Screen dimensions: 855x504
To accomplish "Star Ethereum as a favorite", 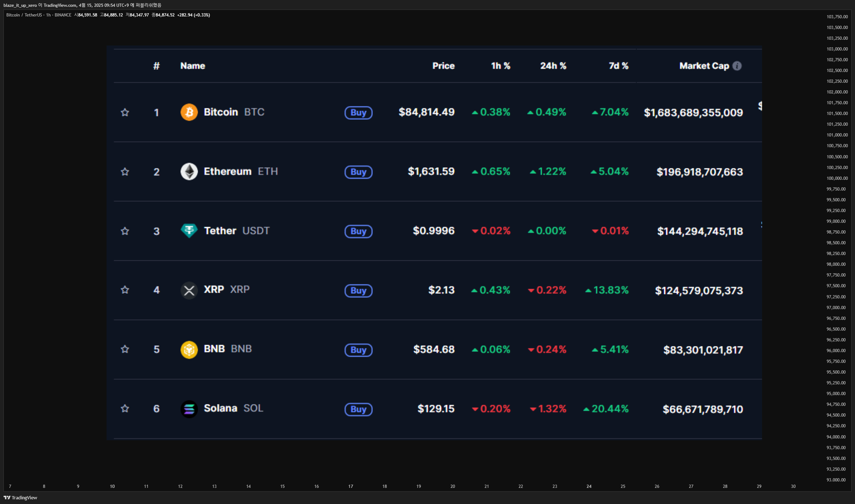I will 125,172.
